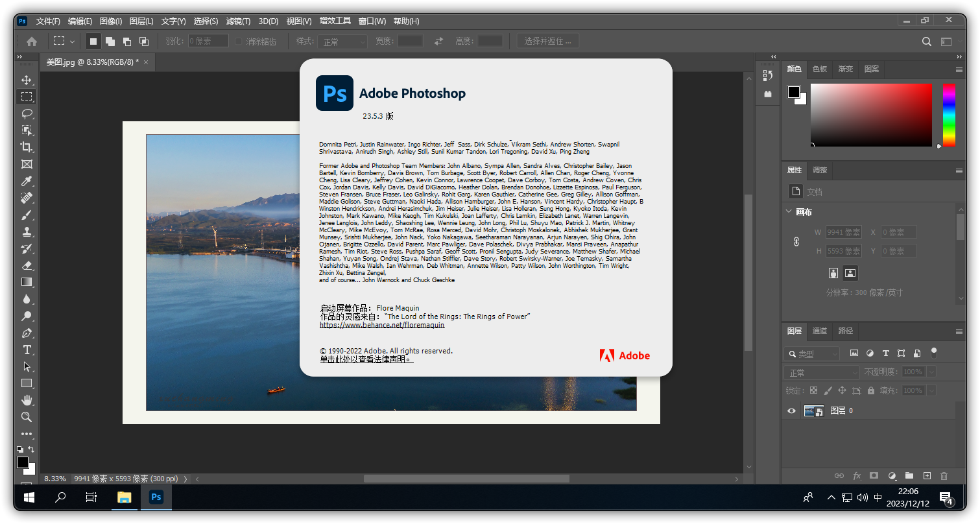Select the Gradient tool
980x524 pixels.
point(27,282)
